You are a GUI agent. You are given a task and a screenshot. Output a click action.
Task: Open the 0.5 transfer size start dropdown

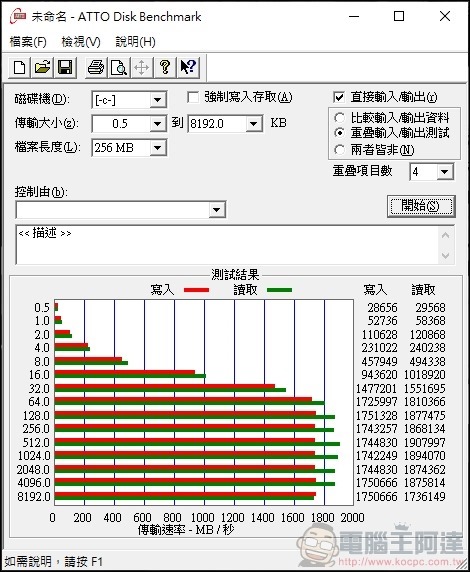(158, 124)
